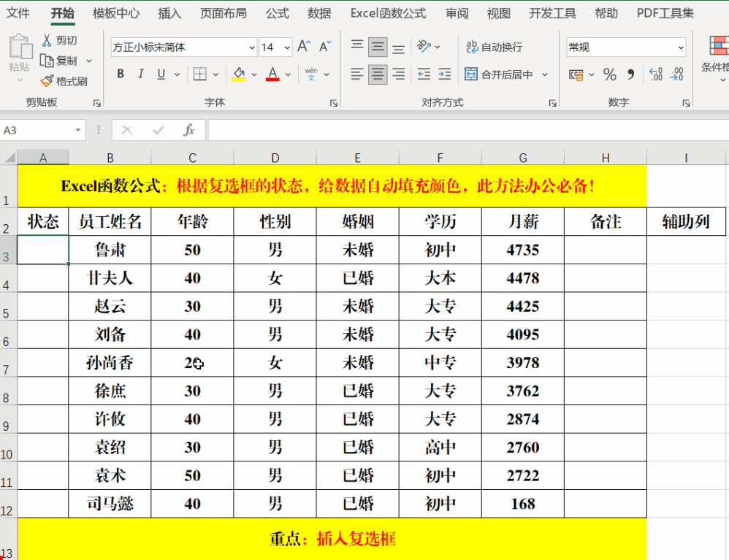Select column B header
This screenshot has height=560, width=729.
pyautogui.click(x=110, y=158)
